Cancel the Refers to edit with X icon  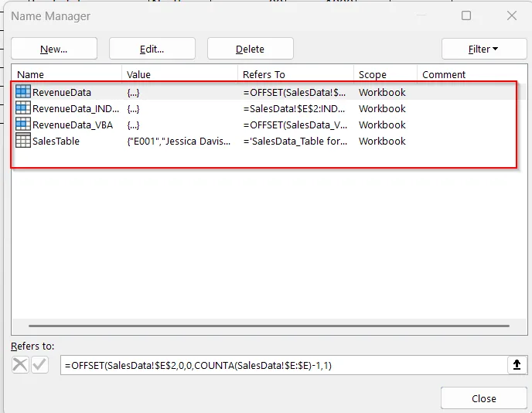20,365
